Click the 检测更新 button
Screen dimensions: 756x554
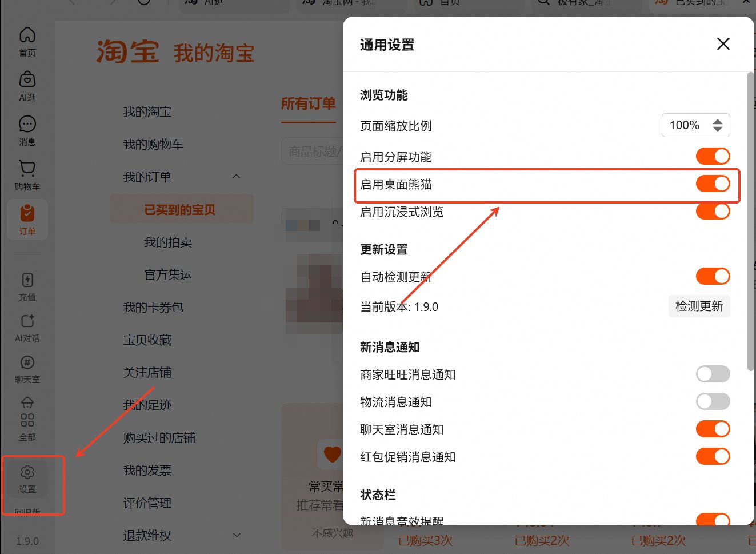click(x=699, y=306)
